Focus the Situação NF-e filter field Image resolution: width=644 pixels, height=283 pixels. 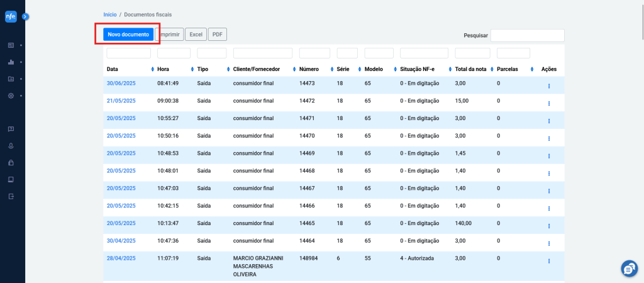(x=425, y=53)
